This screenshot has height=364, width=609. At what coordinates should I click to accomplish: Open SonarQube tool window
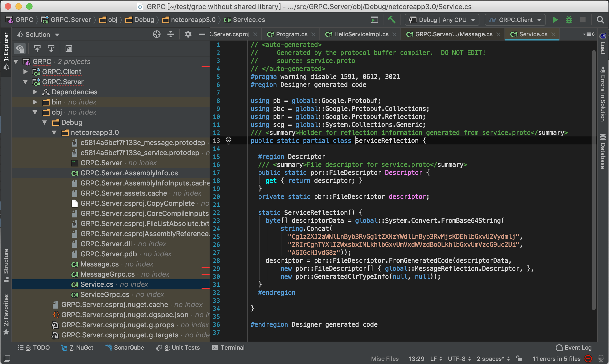pyautogui.click(x=125, y=347)
